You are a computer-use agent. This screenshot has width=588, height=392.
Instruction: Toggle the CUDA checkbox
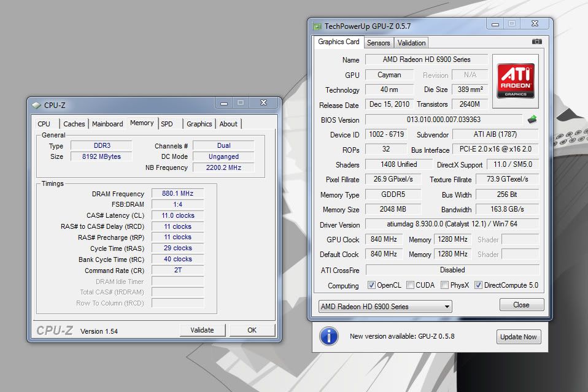[x=410, y=285]
